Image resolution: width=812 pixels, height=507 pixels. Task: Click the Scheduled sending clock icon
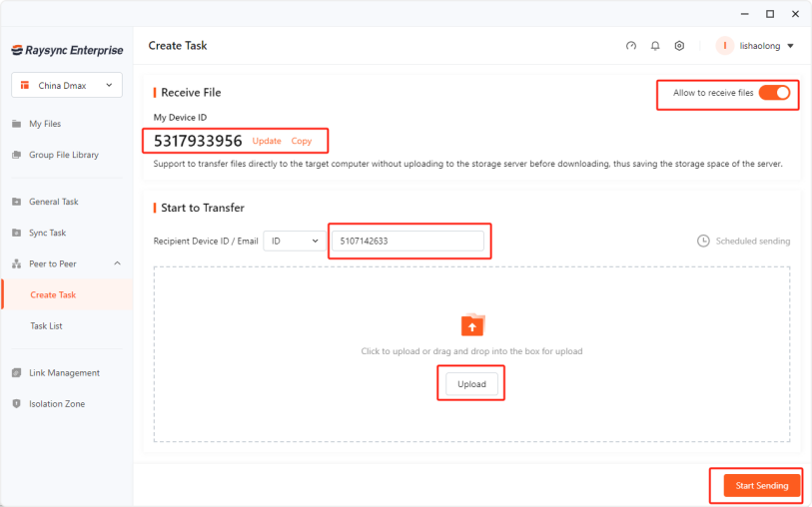pos(703,242)
